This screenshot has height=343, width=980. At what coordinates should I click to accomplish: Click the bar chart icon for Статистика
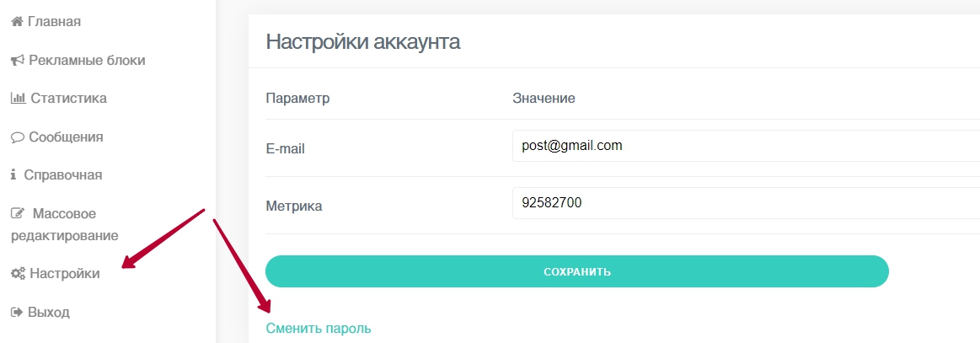point(18,99)
